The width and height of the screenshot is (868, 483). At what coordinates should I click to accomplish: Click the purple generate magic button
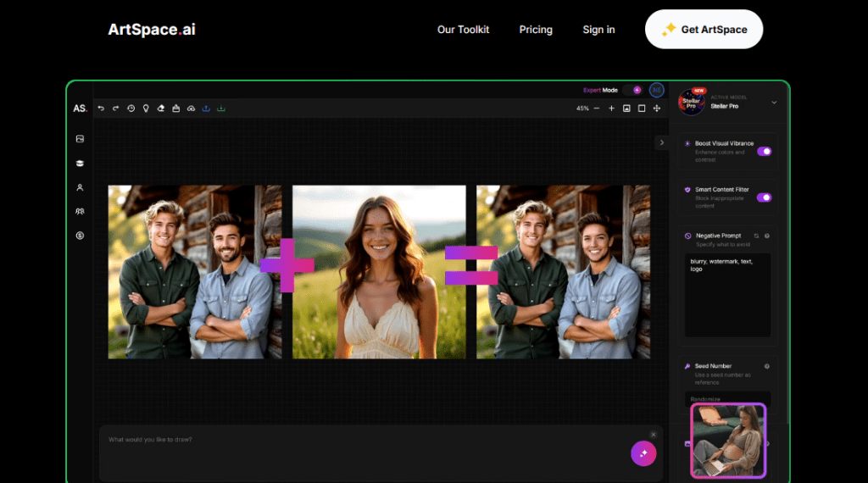pyautogui.click(x=643, y=453)
